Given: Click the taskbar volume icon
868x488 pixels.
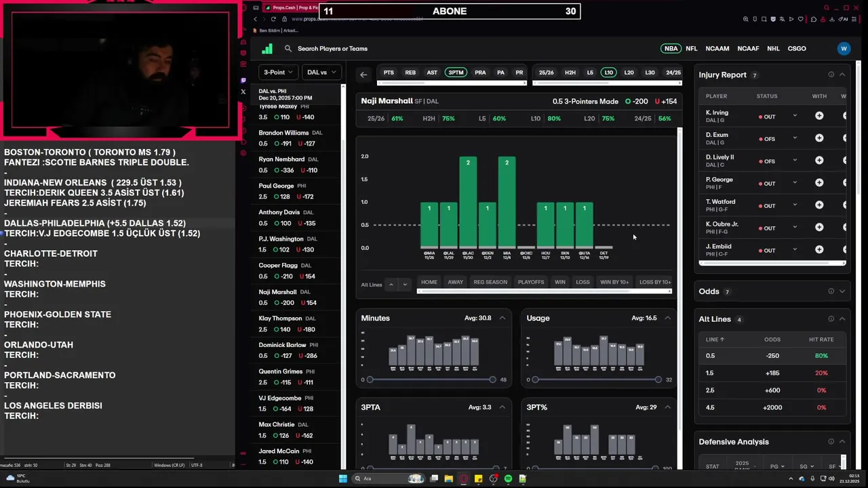Looking at the screenshot, I should point(832,479).
